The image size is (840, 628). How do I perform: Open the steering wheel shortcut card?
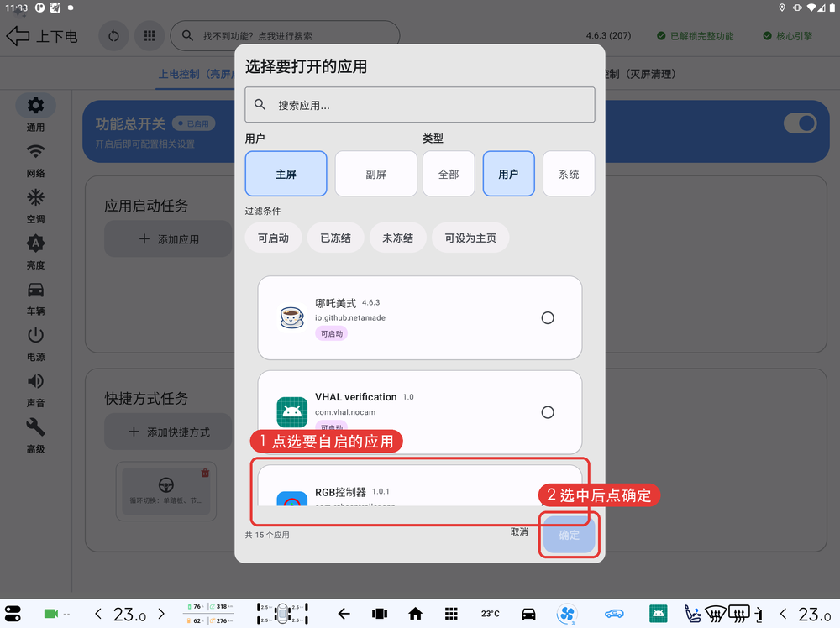tap(166, 491)
